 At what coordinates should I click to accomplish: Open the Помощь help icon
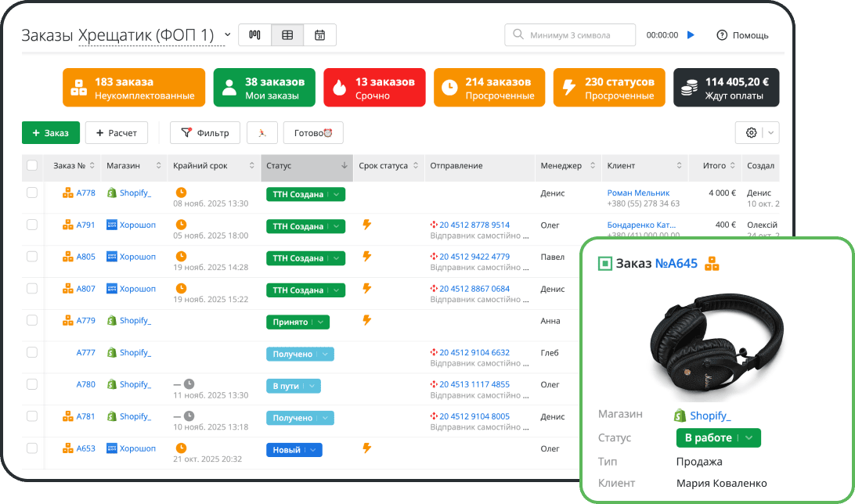click(722, 34)
